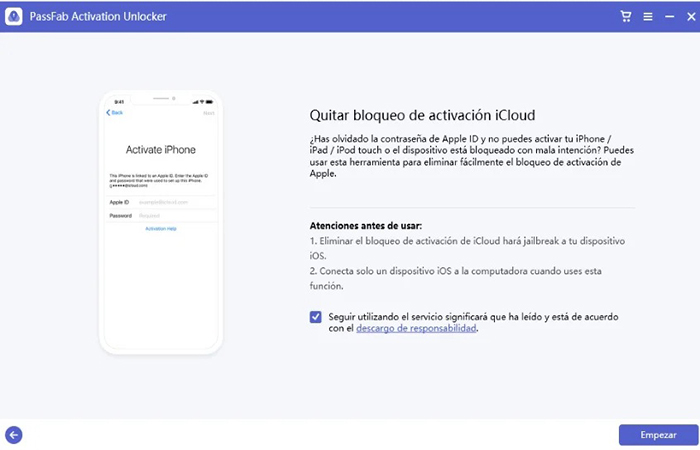Click the 'Quitar bloqueo de activación iCloud' heading
Screen dimensions: 700x450
(x=422, y=115)
